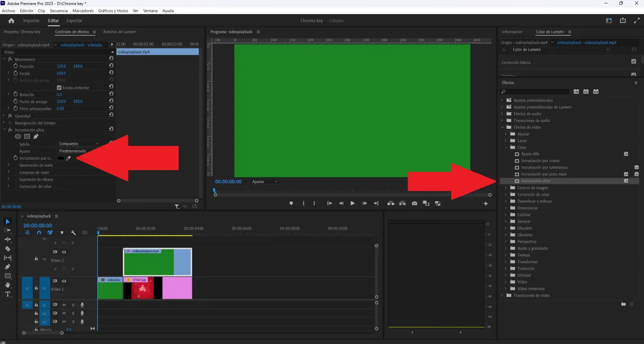Toggle Escala uniforme checkbox
644x344 pixels.
(59, 88)
